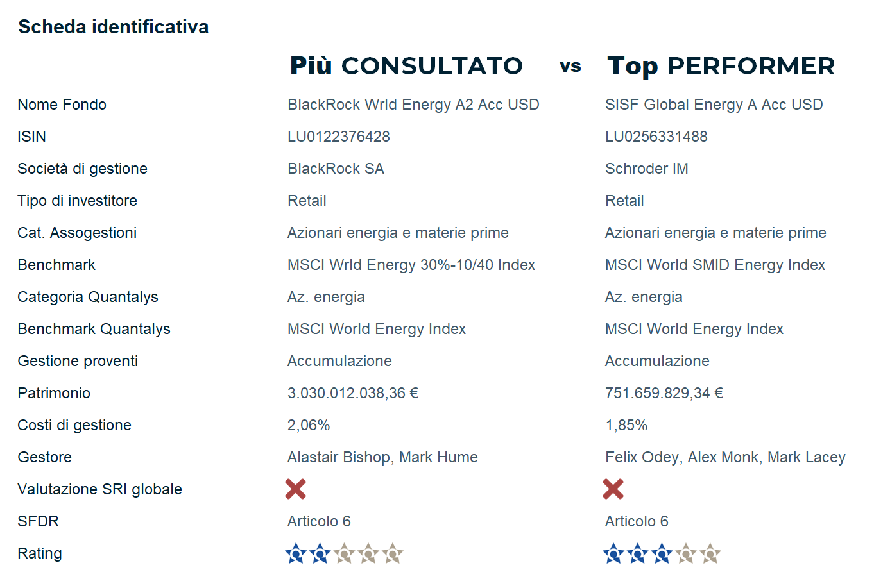Click the first star of BlackRock rating
The width and height of the screenshot is (874, 588).
click(295, 553)
